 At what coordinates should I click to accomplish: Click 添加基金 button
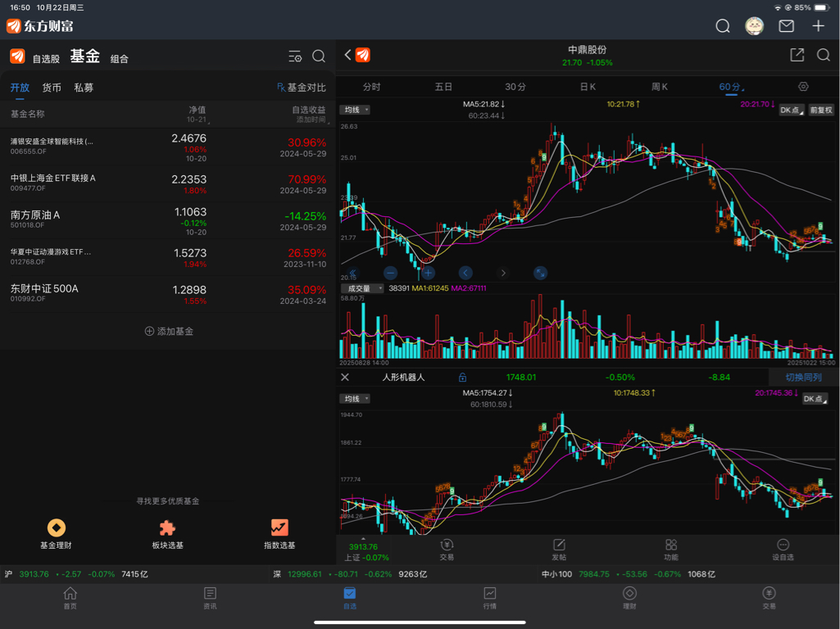click(x=169, y=332)
